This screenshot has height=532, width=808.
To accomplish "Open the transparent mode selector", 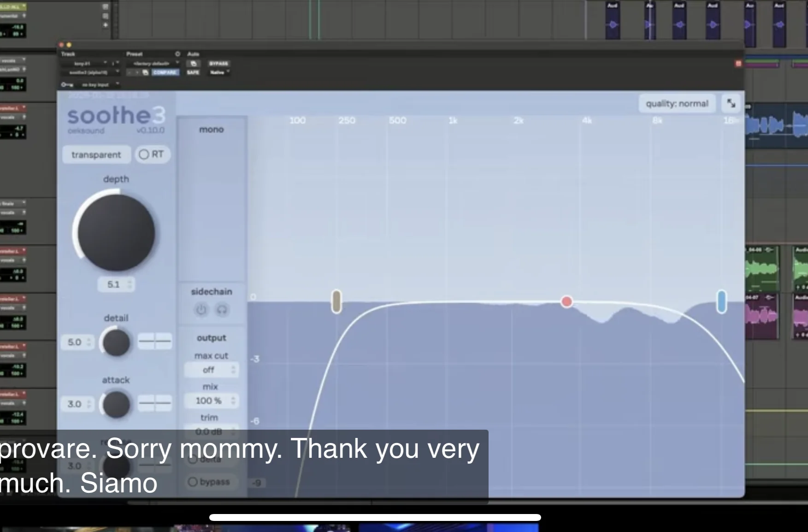I will tap(96, 155).
